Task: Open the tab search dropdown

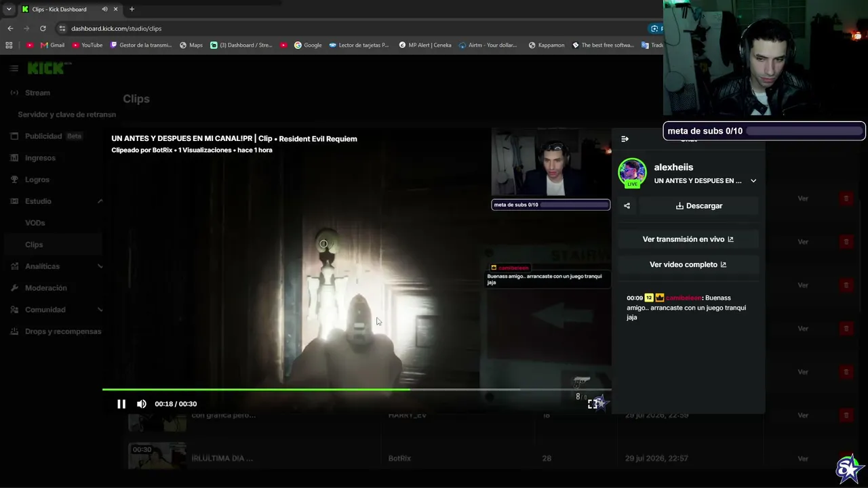Action: (x=9, y=9)
